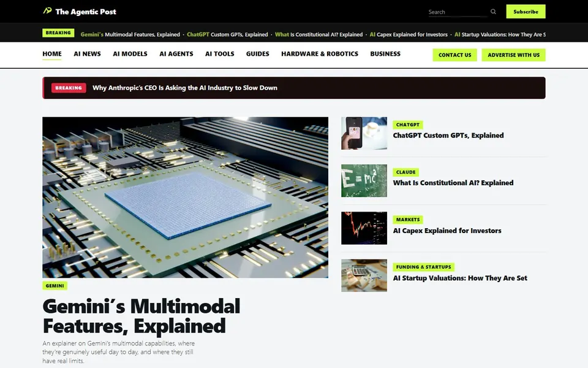
Task: Open the AI Models menu item
Action: point(130,54)
